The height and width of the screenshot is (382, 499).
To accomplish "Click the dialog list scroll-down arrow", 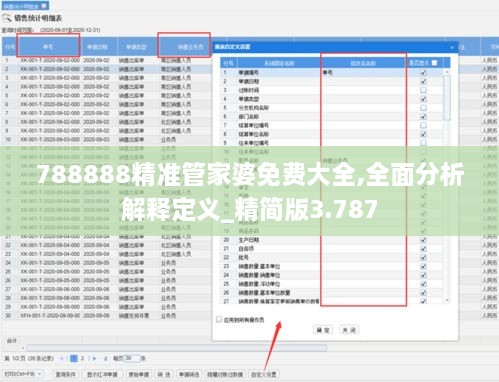I will click(x=447, y=300).
